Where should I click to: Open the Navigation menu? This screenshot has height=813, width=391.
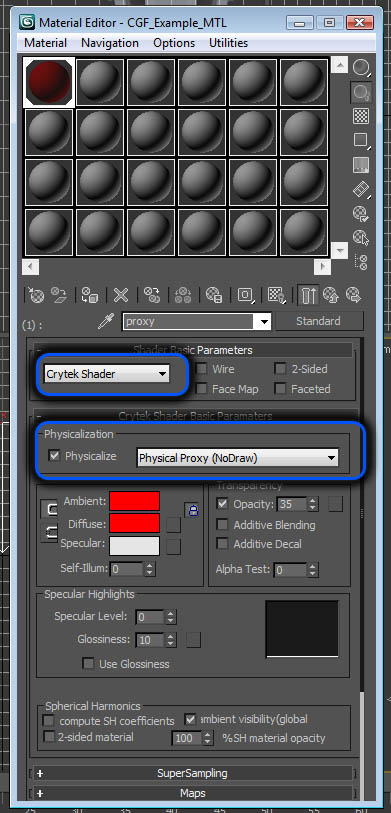[110, 43]
